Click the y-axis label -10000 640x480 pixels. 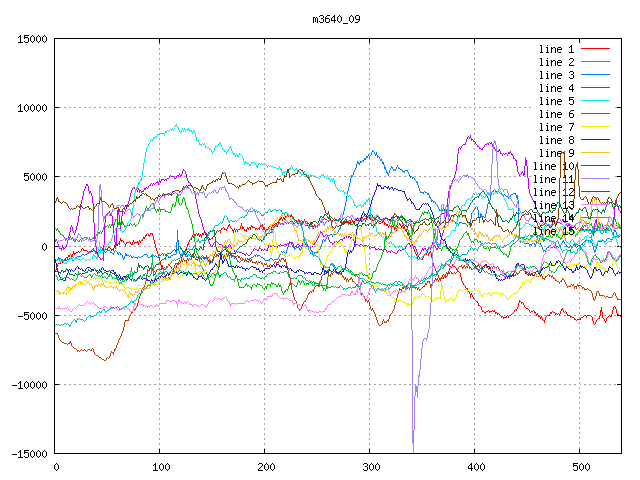(29, 385)
